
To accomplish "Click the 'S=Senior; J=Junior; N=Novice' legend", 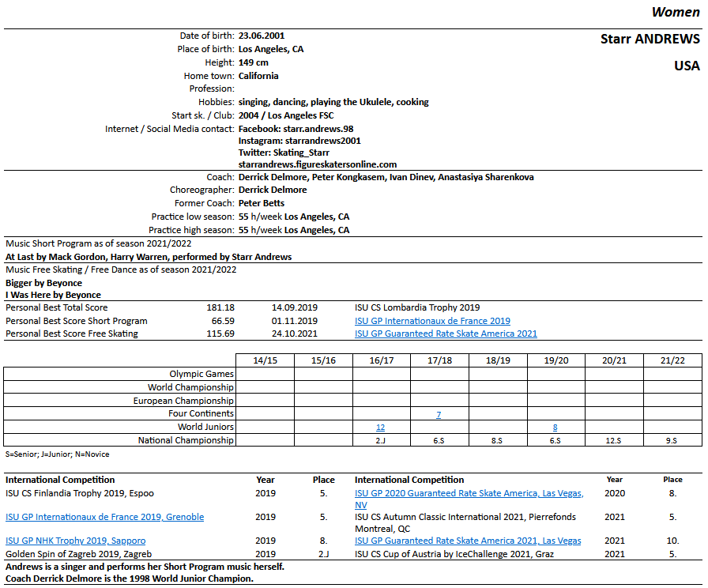I will (58, 454).
